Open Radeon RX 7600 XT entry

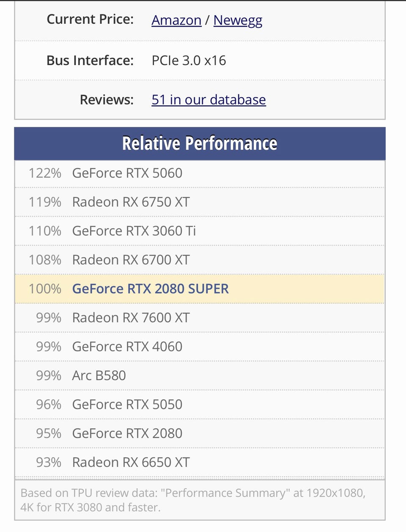click(x=200, y=318)
